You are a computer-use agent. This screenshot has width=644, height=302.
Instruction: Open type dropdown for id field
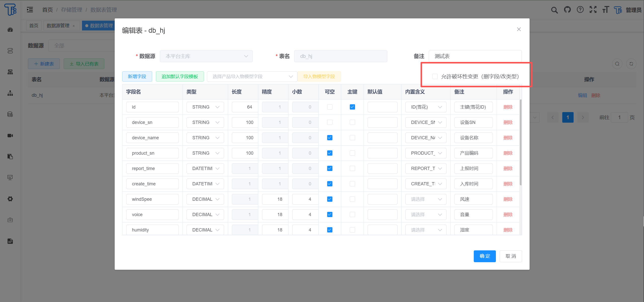coord(205,107)
